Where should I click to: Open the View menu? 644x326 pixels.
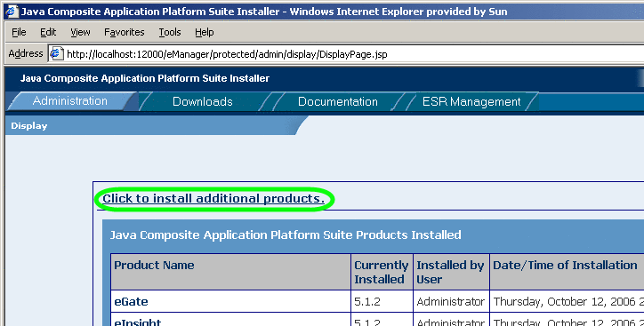point(80,32)
